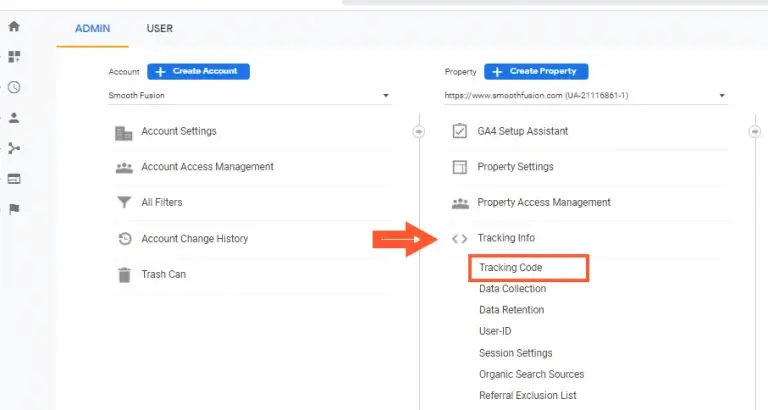768x410 pixels.
Task: Open Realtime clock icon in sidebar
Action: [x=14, y=87]
